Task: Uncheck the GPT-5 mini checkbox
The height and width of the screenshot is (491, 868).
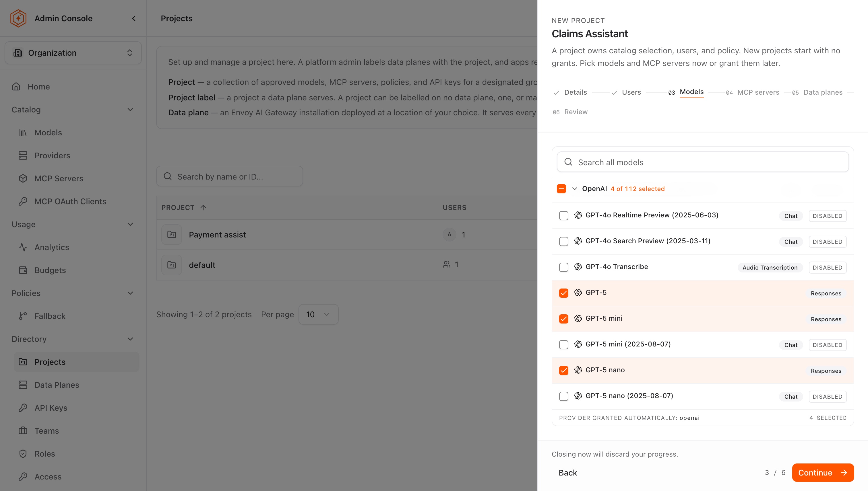Action: 563,319
